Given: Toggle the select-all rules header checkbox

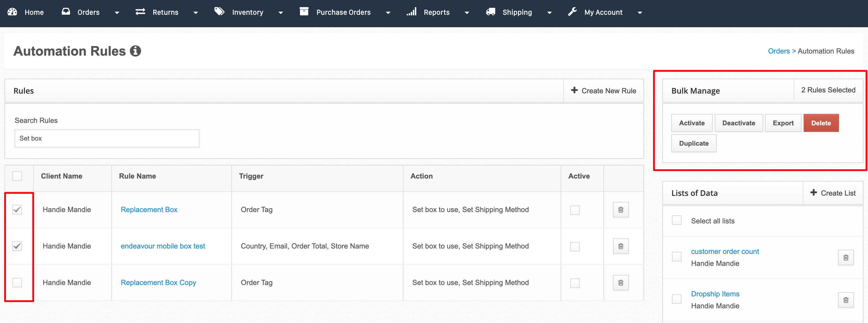Looking at the screenshot, I should (17, 176).
